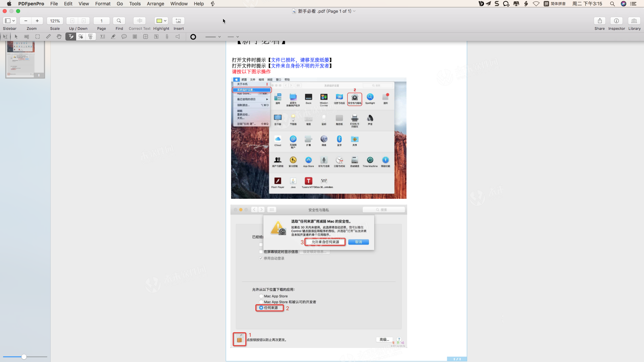Expand the Sidebar view options dropdown

point(14,21)
